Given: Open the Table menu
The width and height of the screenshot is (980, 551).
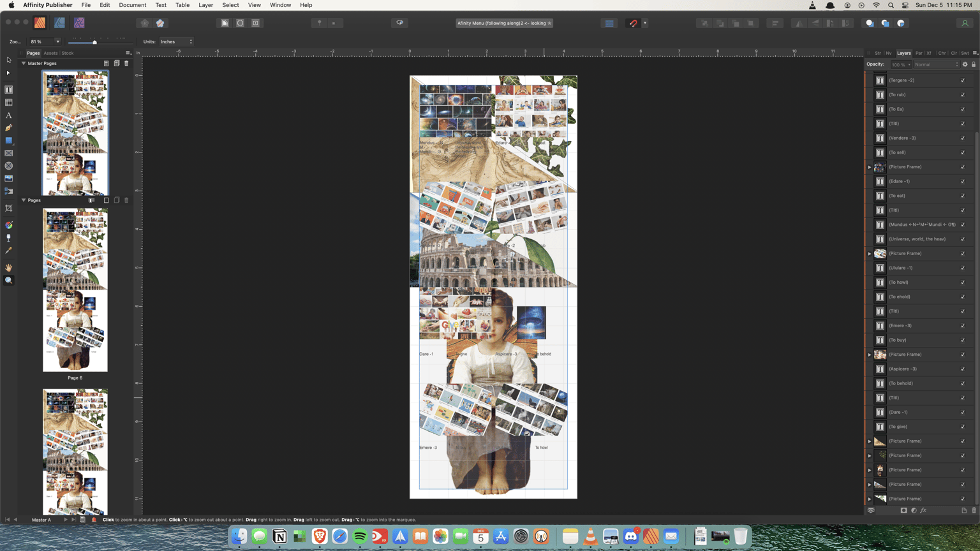Looking at the screenshot, I should tap(182, 5).
